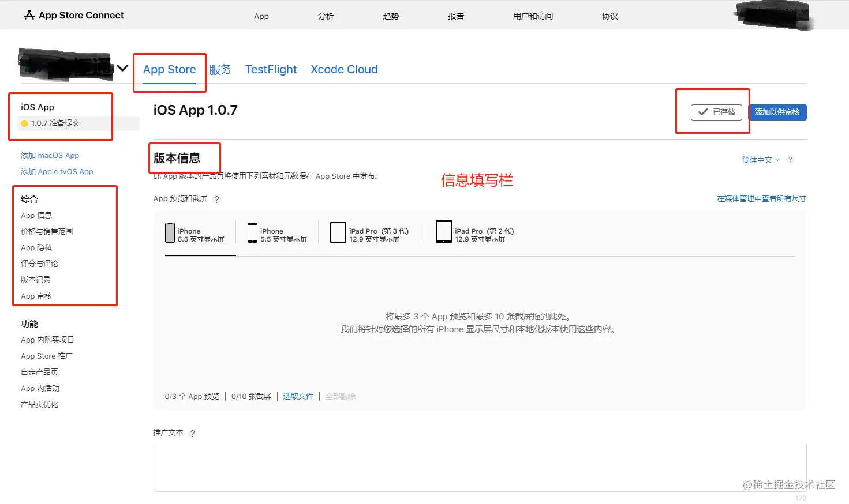Click the iPhone 6.5-inch device icon
Screen dimensions: 849x504
click(170, 232)
